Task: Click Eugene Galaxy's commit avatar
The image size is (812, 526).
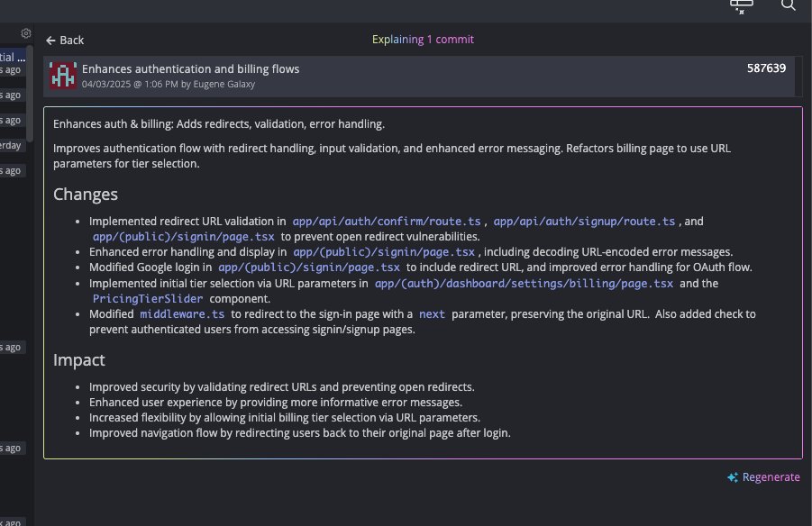Action: click(63, 76)
